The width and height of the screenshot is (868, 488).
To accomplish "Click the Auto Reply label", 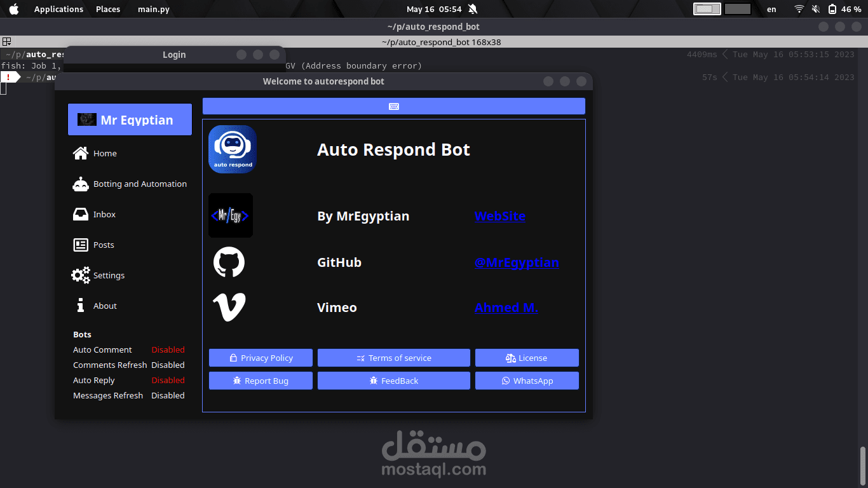I will click(x=94, y=380).
